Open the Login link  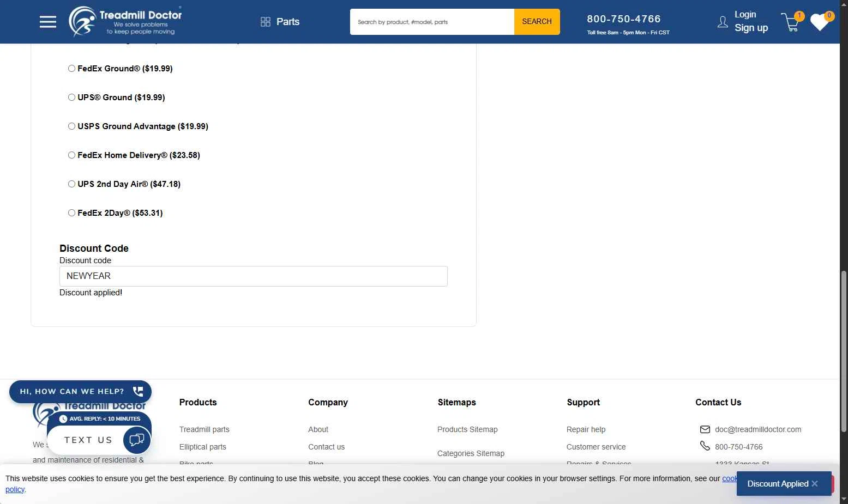pyautogui.click(x=745, y=15)
